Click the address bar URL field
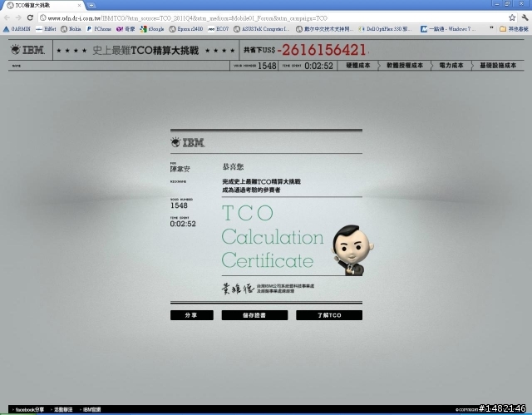 (x=273, y=18)
